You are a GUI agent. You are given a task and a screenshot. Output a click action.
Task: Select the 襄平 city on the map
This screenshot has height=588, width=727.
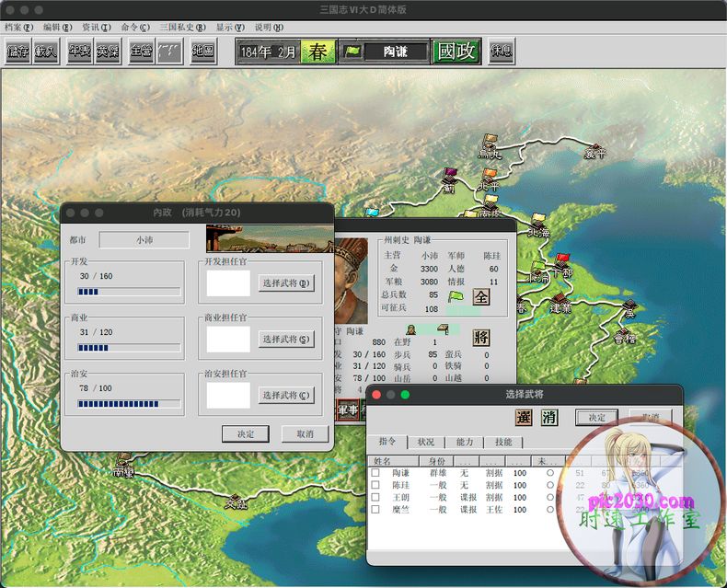tap(594, 150)
